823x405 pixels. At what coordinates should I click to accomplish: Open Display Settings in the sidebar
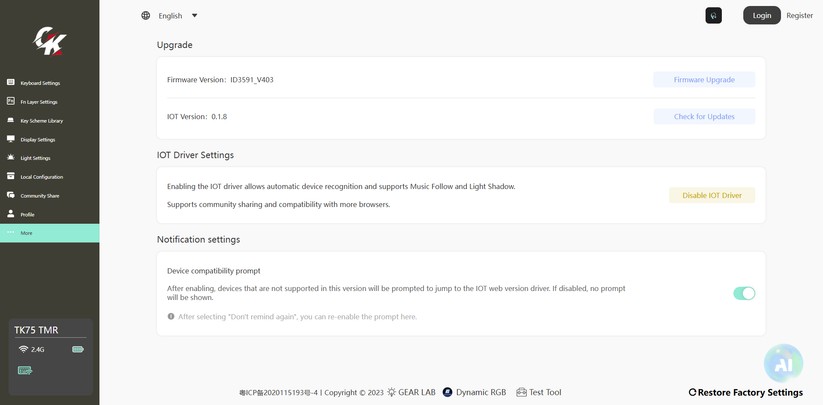click(x=49, y=140)
